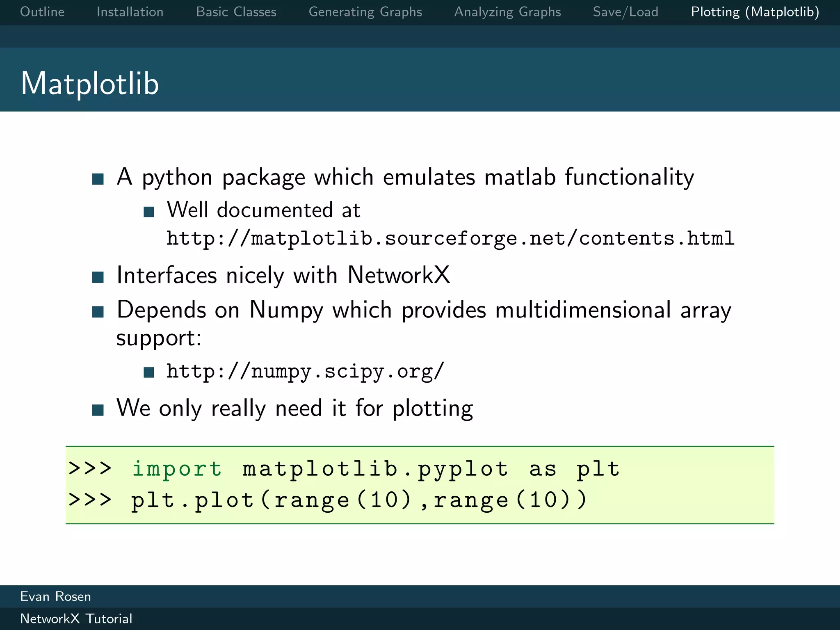The height and width of the screenshot is (630, 840).
Task: Click the 'Depends on Numpy' bullet text
Action: [x=424, y=310]
